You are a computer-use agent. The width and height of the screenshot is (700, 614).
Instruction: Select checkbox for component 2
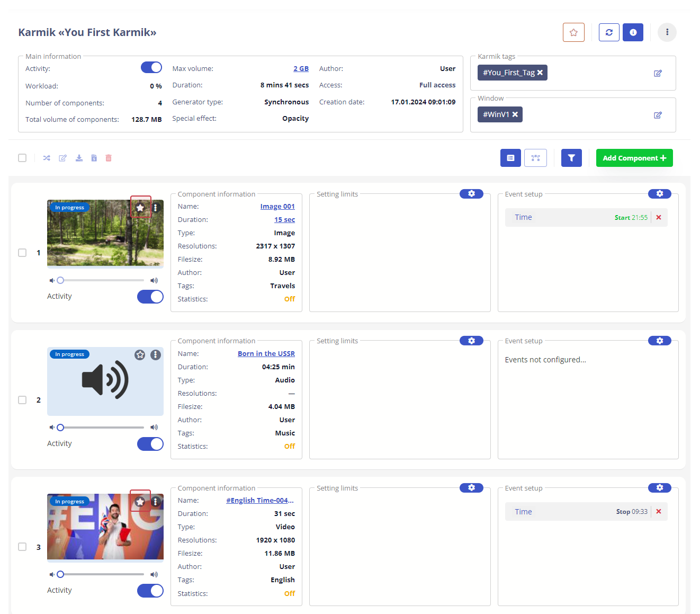click(x=22, y=400)
